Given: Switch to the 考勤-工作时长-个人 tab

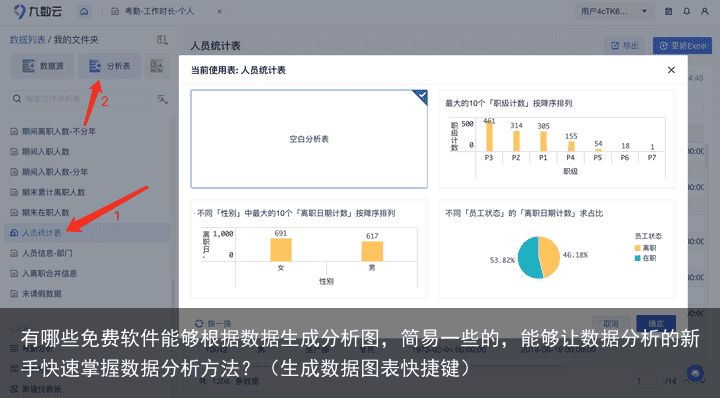Looking at the screenshot, I should [153, 11].
